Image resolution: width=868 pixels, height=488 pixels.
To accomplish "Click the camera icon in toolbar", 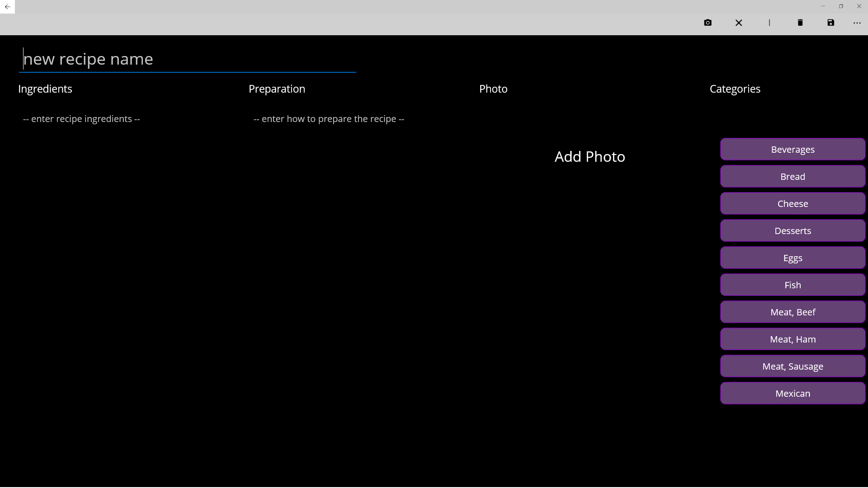I will coord(708,23).
